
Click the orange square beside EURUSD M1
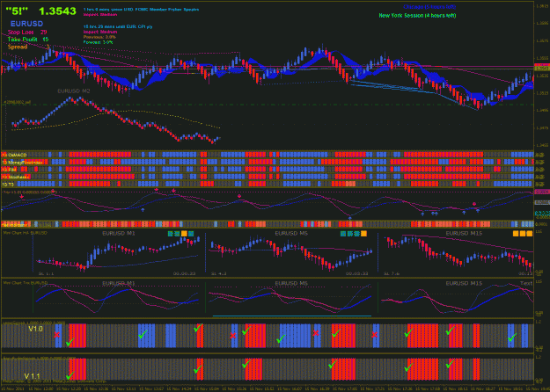[184, 233]
